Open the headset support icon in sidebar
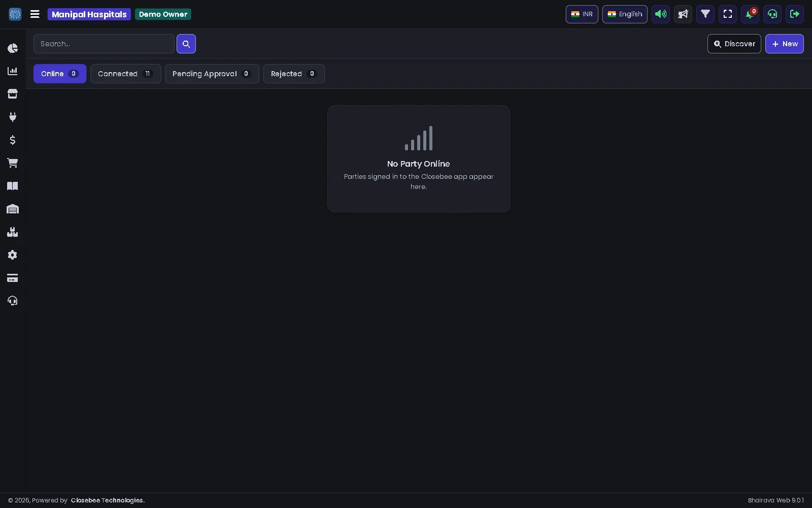This screenshot has width=812, height=508. coord(13,301)
